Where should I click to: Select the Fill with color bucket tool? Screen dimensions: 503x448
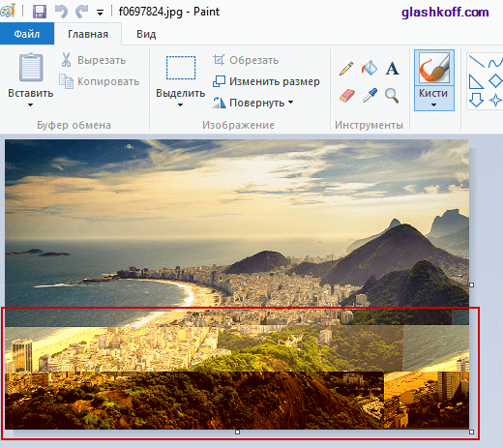[x=370, y=68]
